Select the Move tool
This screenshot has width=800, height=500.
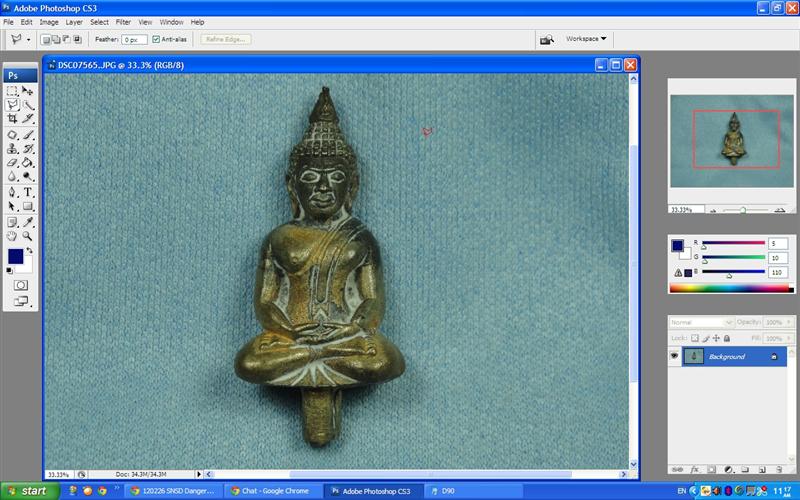click(x=28, y=90)
